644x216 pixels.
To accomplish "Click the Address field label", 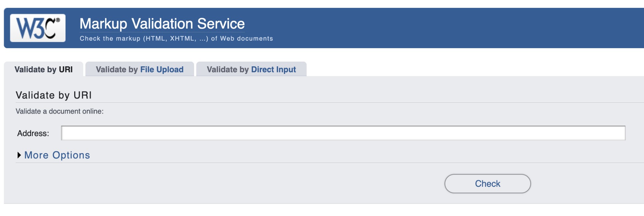I will (32, 133).
